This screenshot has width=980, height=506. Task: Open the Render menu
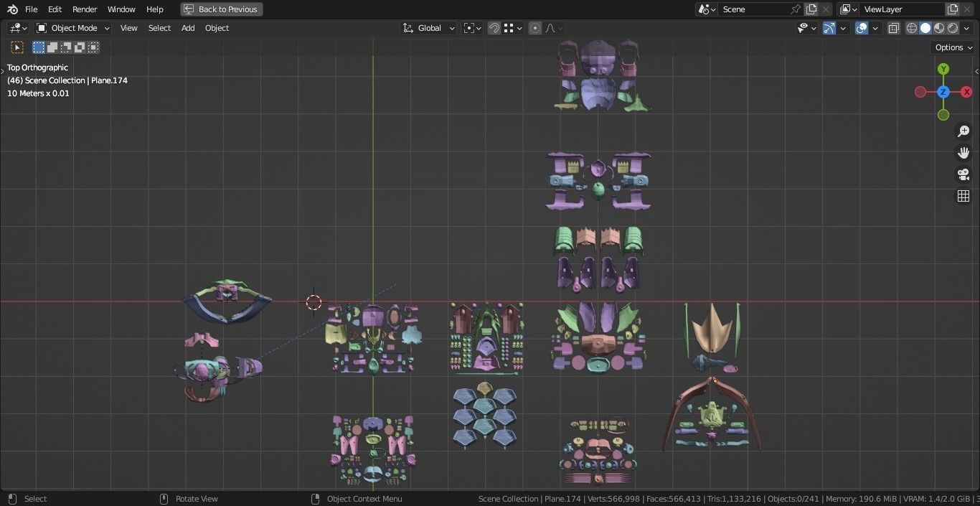[x=85, y=9]
